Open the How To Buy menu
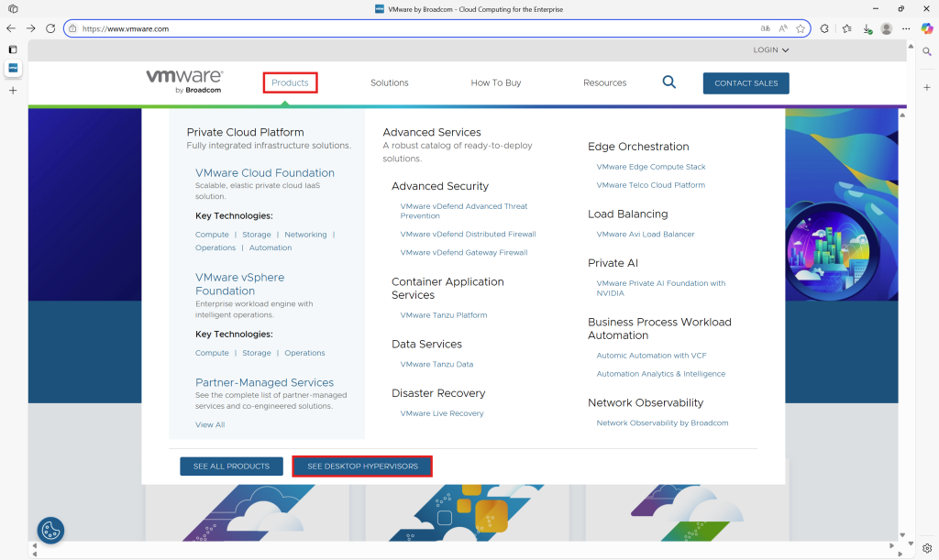The height and width of the screenshot is (560, 939). [496, 82]
